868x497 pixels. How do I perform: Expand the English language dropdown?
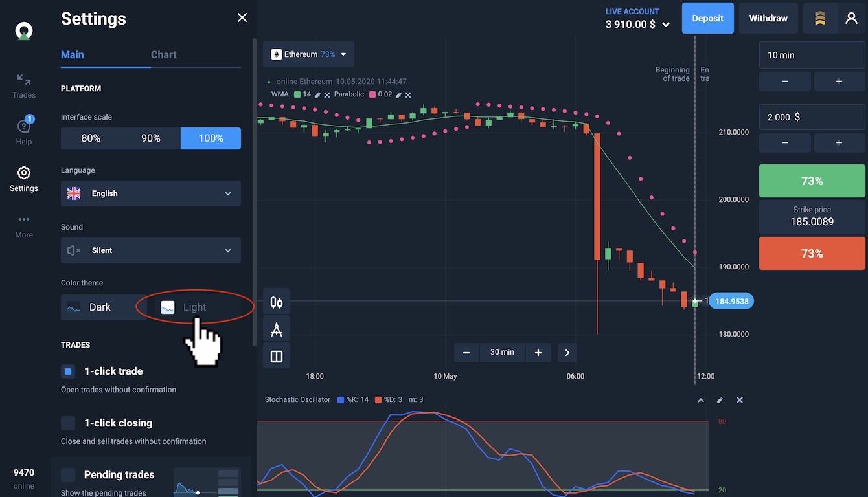[x=150, y=193]
